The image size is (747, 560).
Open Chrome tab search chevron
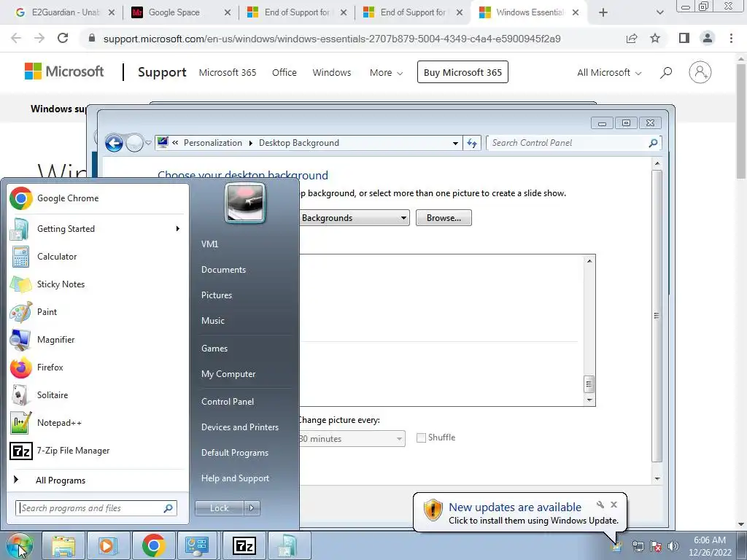click(x=659, y=12)
